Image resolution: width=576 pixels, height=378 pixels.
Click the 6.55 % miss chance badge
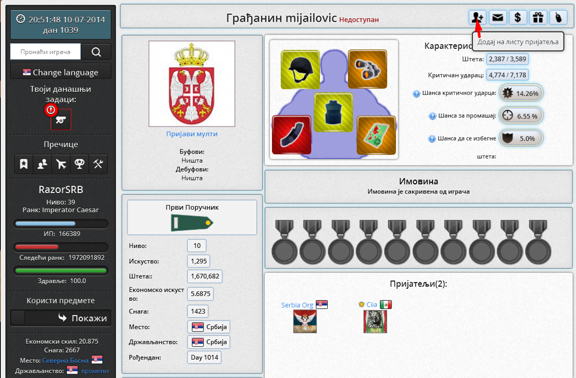click(522, 116)
